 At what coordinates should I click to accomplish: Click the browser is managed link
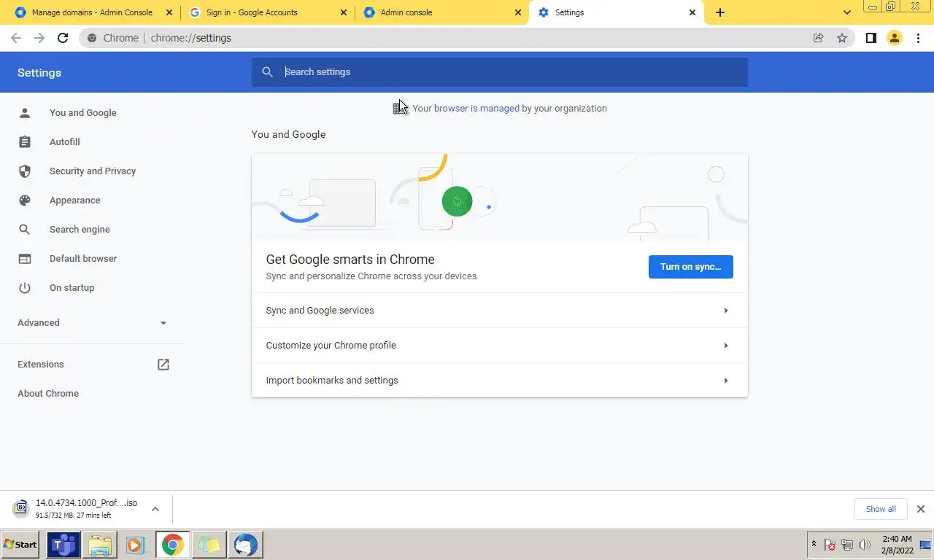pyautogui.click(x=476, y=109)
